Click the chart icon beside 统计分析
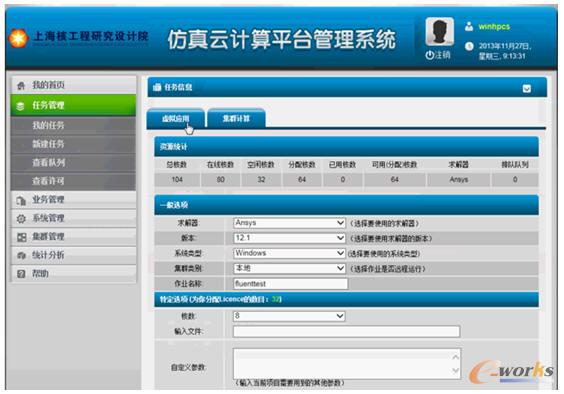This screenshot has height=394, width=564. pyautogui.click(x=21, y=255)
